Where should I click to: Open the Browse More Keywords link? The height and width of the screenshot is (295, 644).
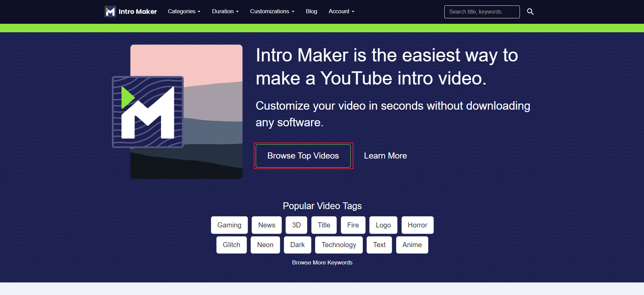322,262
